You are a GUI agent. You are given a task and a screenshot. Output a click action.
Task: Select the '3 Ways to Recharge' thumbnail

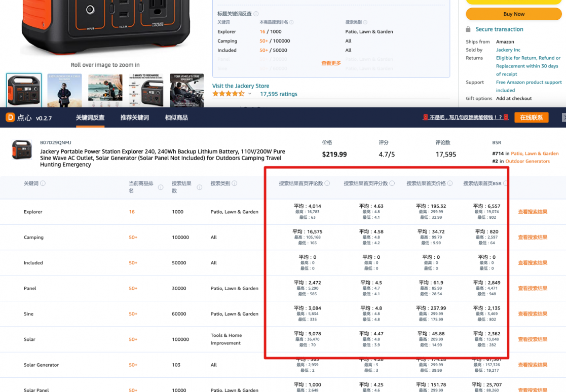[x=146, y=90]
